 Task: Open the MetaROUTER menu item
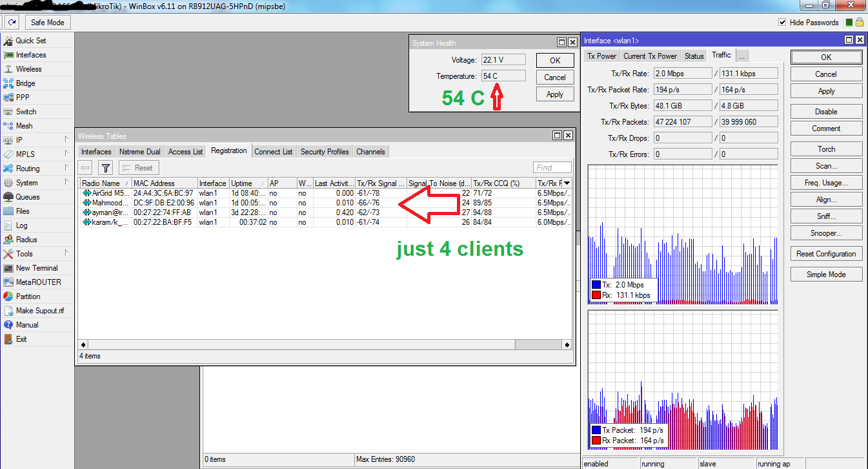click(x=39, y=282)
